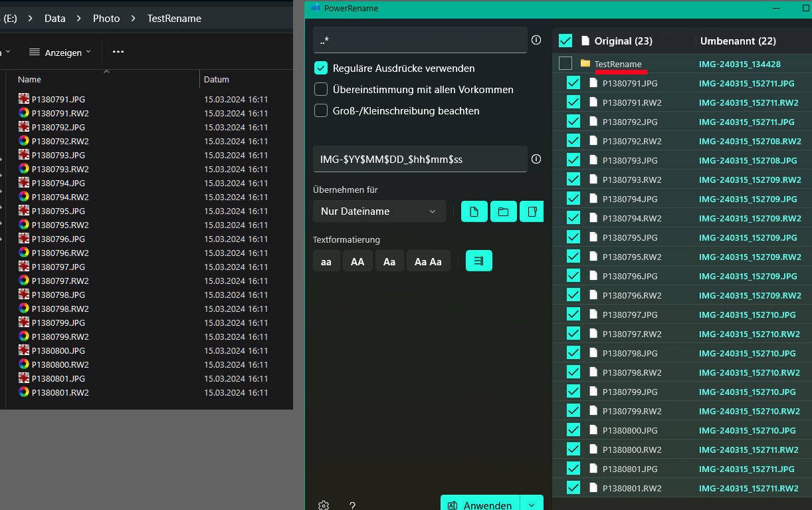Enable the enumerate items icon button
812x510 pixels.
(x=478, y=261)
